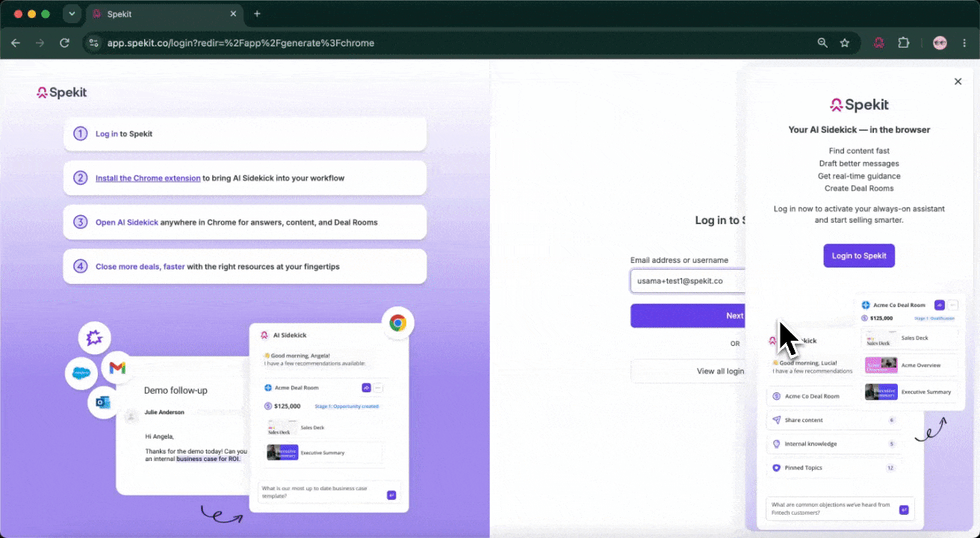Click the browser Forward arrow
980x538 pixels.
pyautogui.click(x=40, y=43)
